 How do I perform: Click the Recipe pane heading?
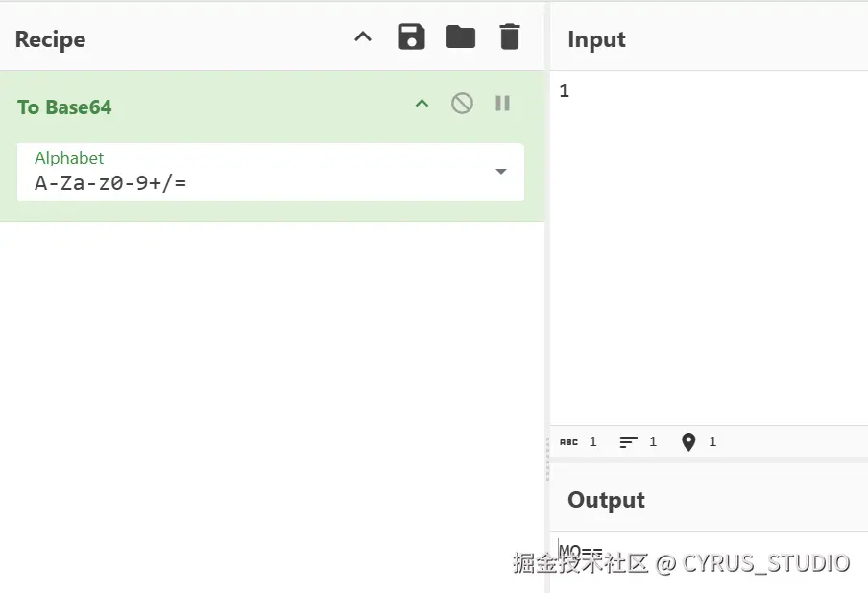(50, 39)
